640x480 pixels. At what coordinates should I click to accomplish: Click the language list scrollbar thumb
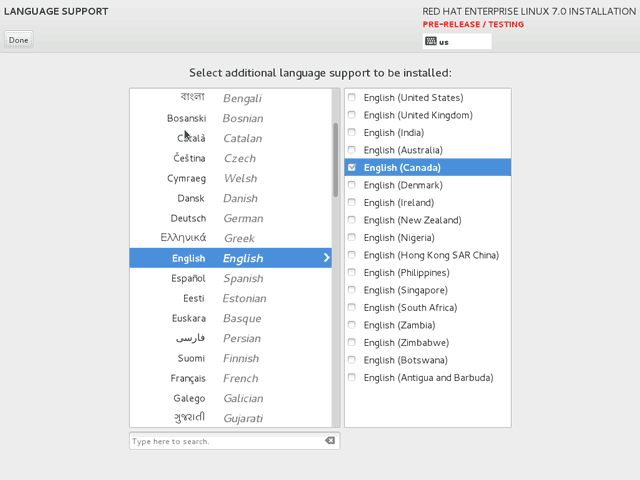click(336, 160)
